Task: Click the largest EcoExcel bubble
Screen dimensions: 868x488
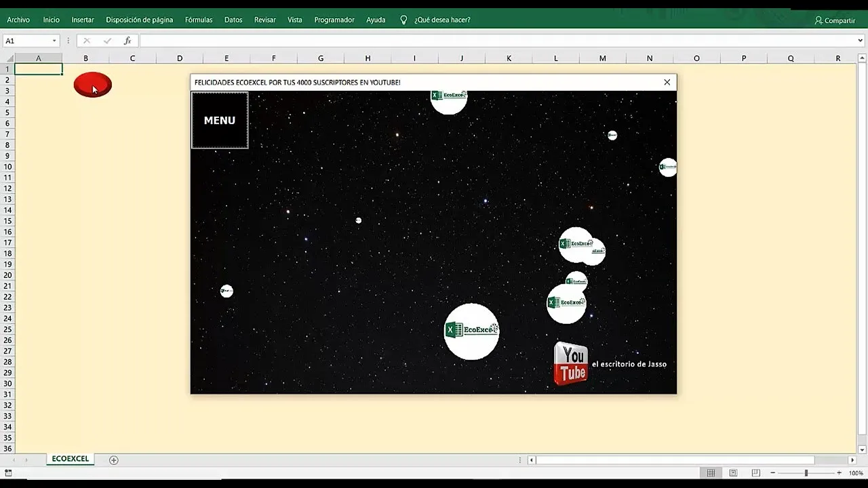Action: (x=472, y=331)
